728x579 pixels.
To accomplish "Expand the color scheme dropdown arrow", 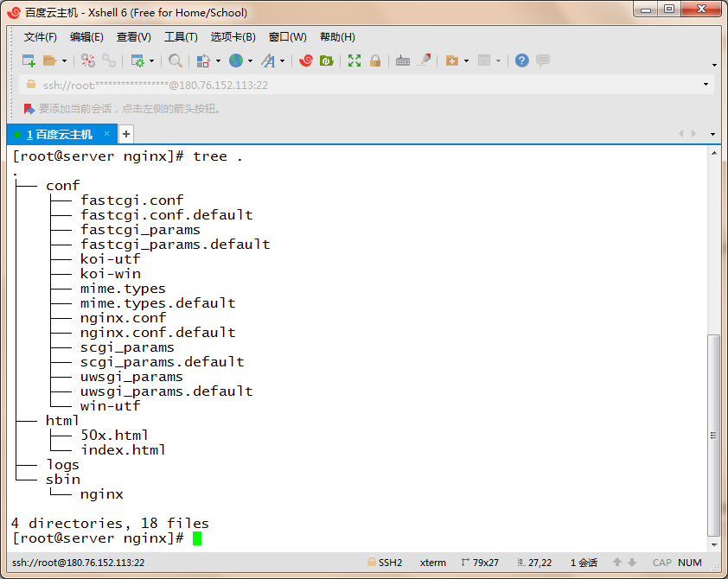I will coord(218,60).
